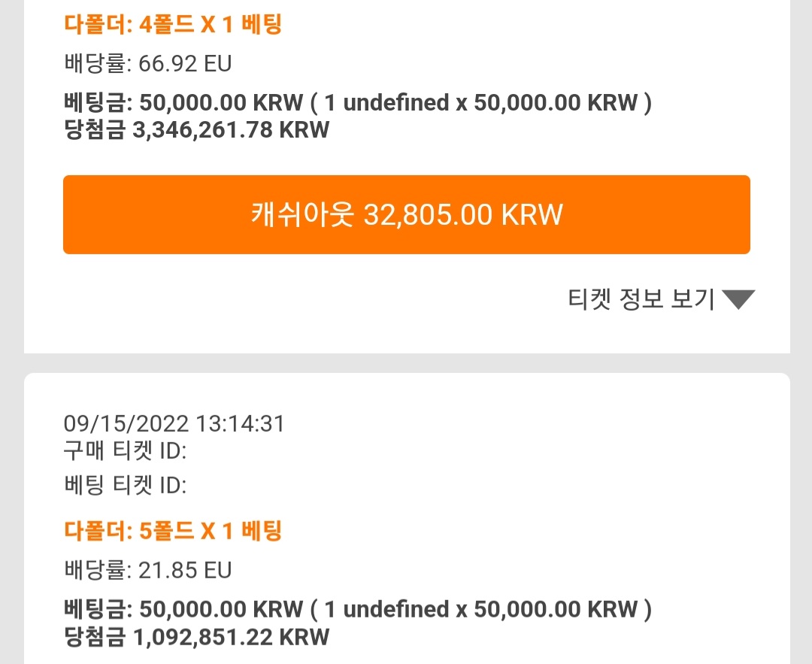The image size is (812, 664).
Task: Click the gray gap between ticket cards
Action: coord(407,363)
